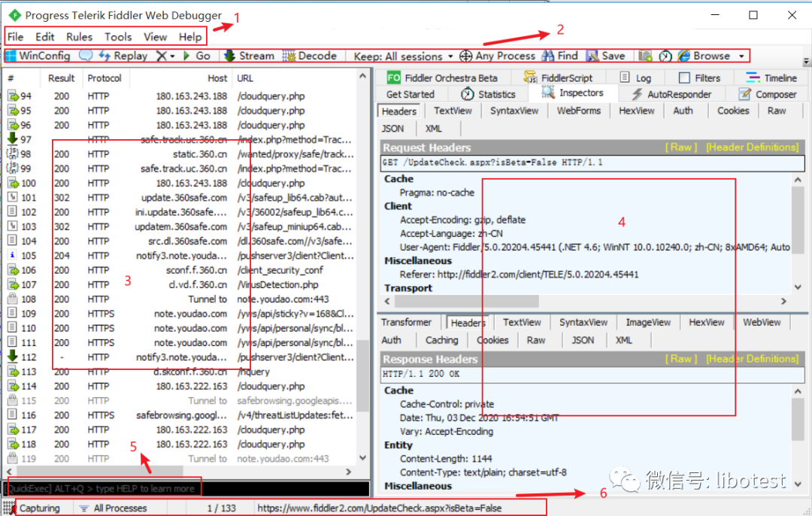Switch to Fiddler Orchestra Beta tab

click(x=442, y=77)
